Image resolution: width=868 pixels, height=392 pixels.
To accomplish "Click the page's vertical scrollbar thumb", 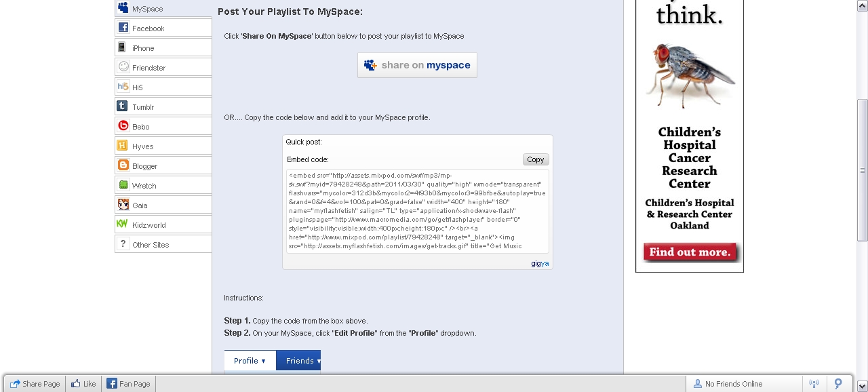I will tap(863, 170).
